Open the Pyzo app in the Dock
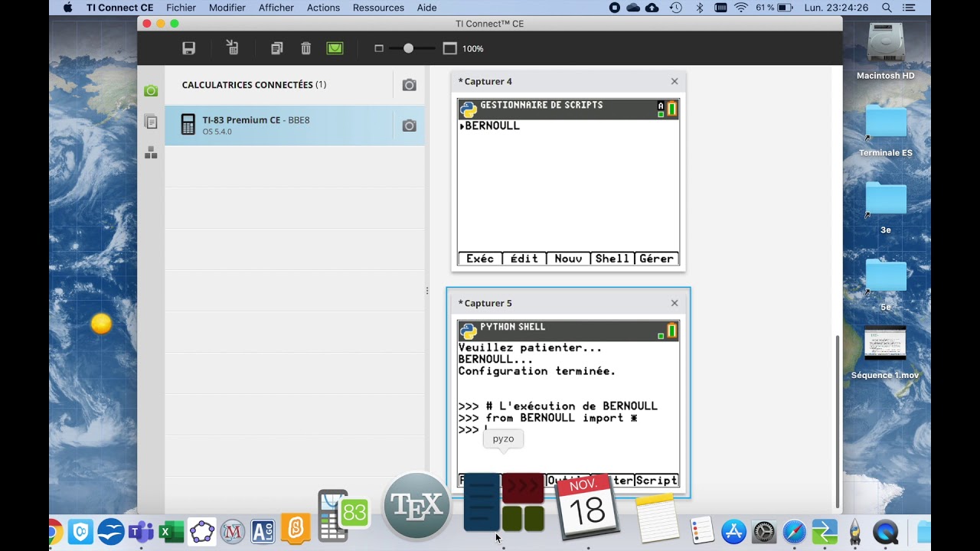Screen dimensions: 980x551 [503, 502]
